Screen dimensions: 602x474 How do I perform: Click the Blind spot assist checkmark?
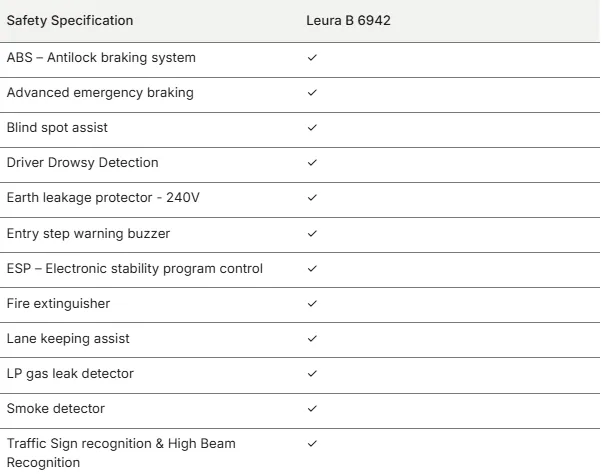(312, 127)
